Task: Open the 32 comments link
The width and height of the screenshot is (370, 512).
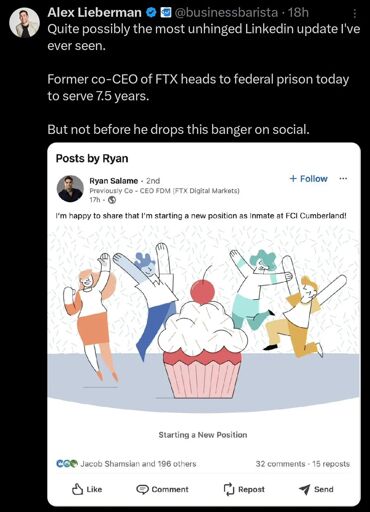Action: pyautogui.click(x=280, y=464)
